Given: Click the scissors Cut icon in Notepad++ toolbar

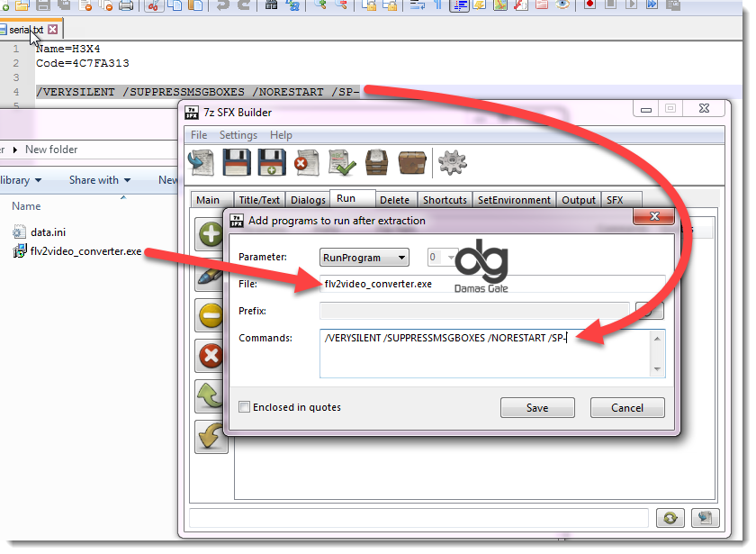Looking at the screenshot, I should (154, 5).
